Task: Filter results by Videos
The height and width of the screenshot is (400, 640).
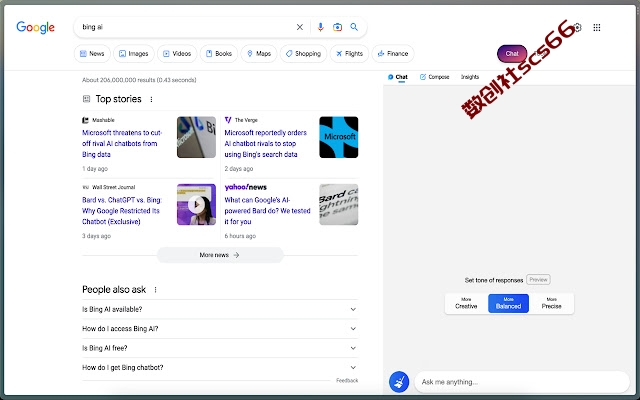Action: coord(177,53)
